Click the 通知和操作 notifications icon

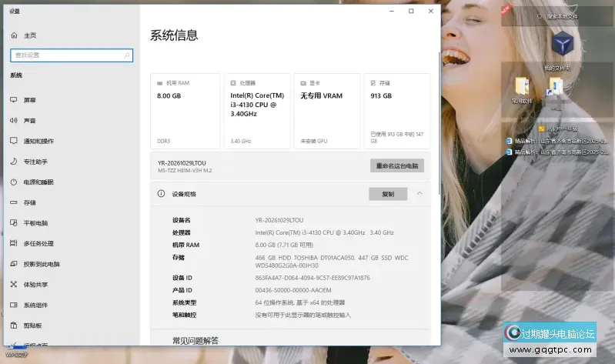click(x=14, y=140)
